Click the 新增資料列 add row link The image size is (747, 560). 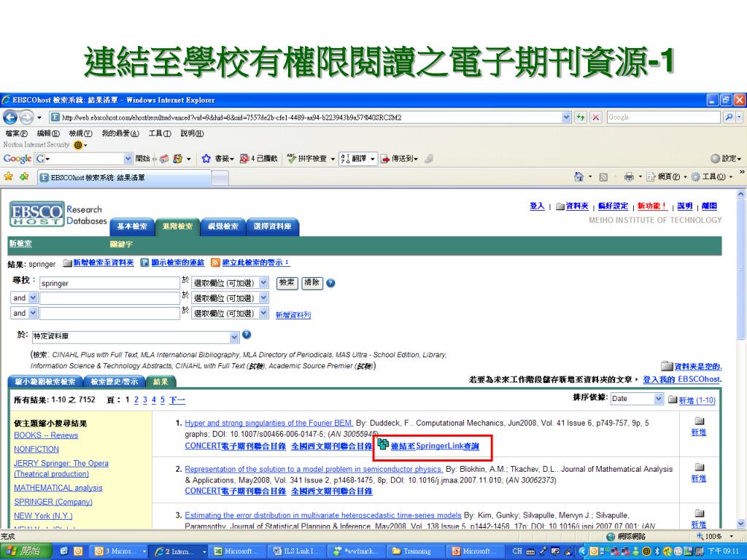pos(293,315)
